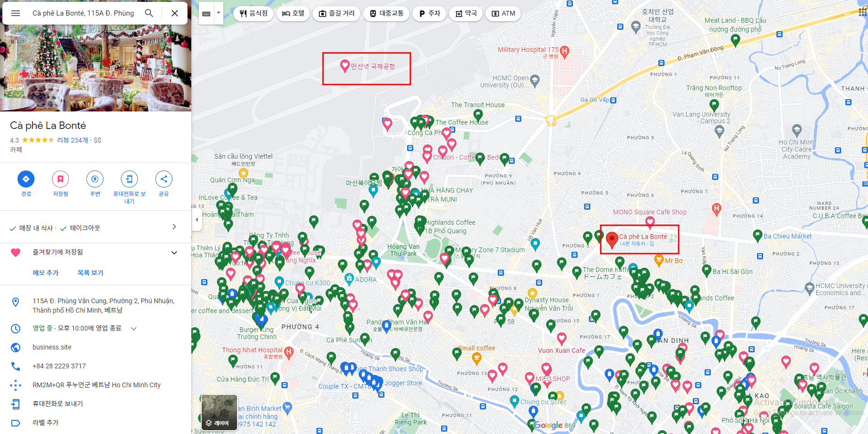Select the 음식점 restaurants filter chip
Screen dimensions: 868x434
coord(254,14)
